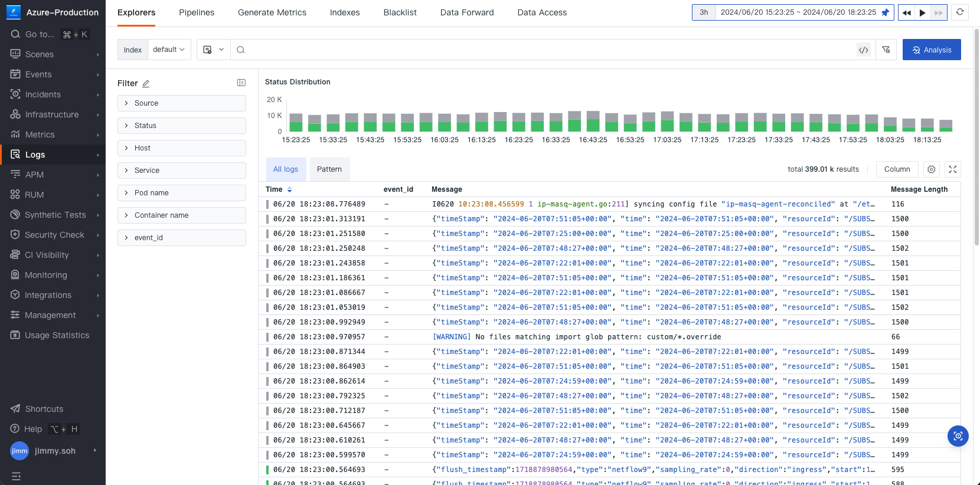Click the 17:03:25 histogram bar
Screen dimensions: 980x485
coord(668,122)
